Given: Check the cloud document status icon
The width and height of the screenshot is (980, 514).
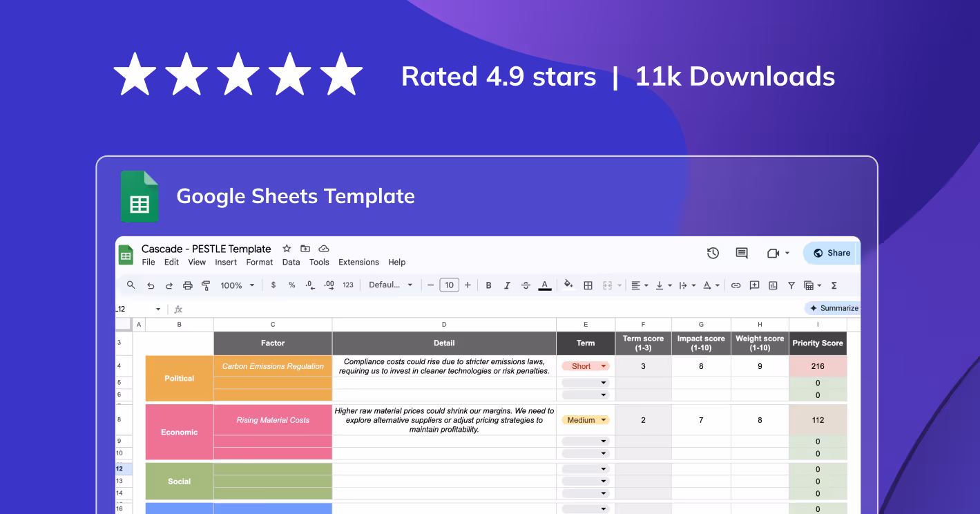Looking at the screenshot, I should coord(323,249).
